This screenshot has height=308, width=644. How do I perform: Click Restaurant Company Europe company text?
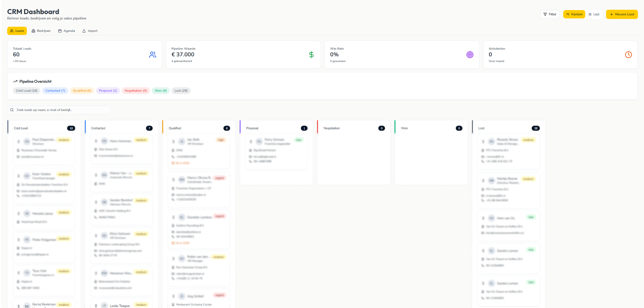pyautogui.click(x=194, y=305)
